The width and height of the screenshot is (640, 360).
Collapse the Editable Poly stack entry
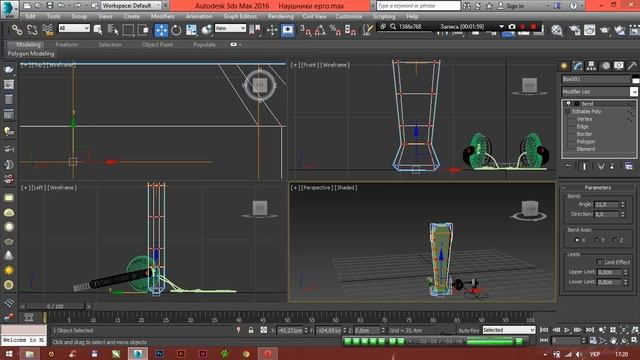click(x=567, y=111)
